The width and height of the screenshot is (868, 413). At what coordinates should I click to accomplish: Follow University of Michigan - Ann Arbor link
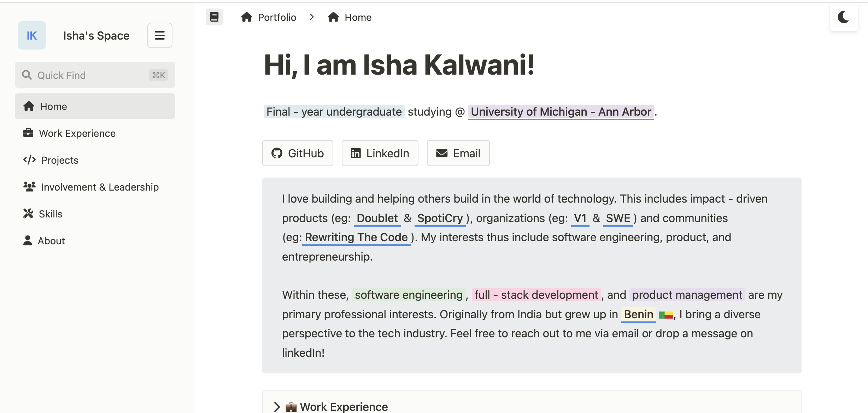[561, 112]
